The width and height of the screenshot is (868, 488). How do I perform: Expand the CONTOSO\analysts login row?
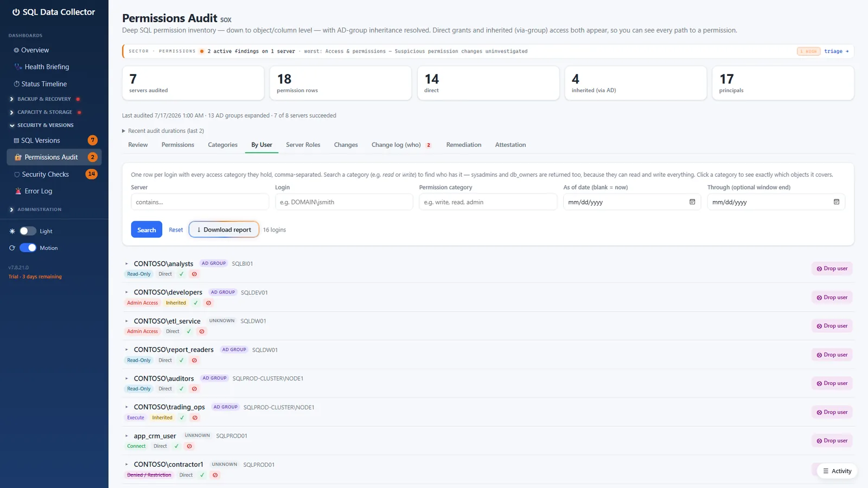(126, 264)
